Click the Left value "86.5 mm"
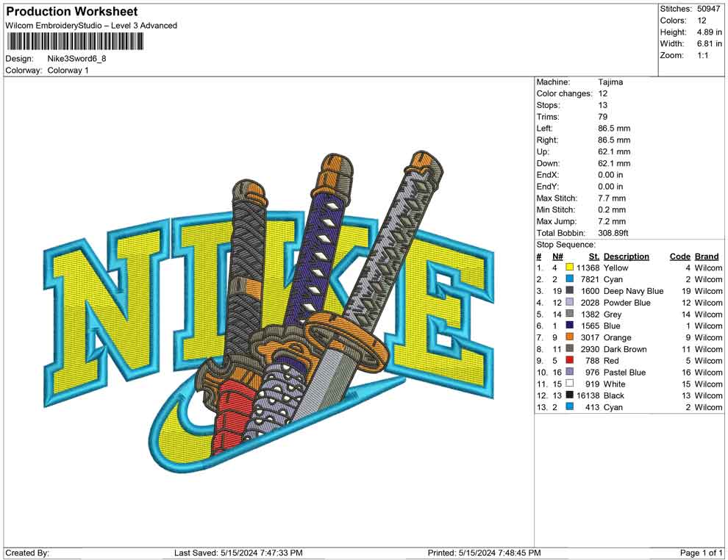The image size is (728, 560). point(614,129)
